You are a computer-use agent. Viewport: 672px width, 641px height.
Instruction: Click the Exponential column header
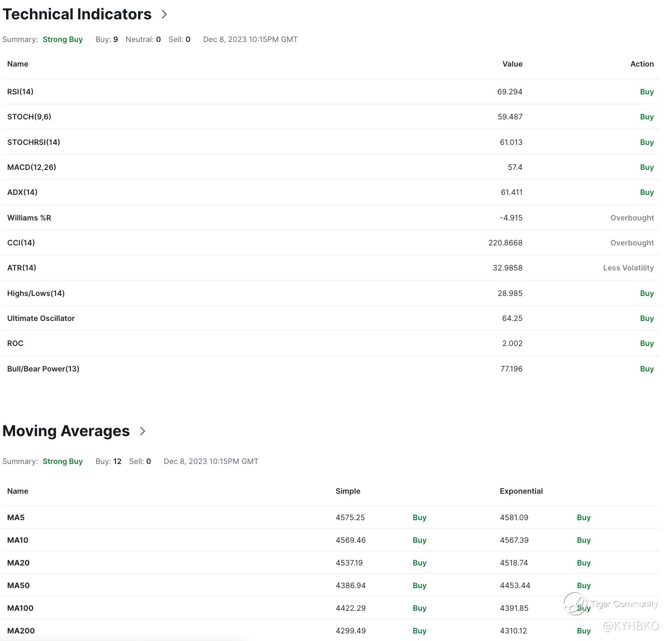(521, 491)
